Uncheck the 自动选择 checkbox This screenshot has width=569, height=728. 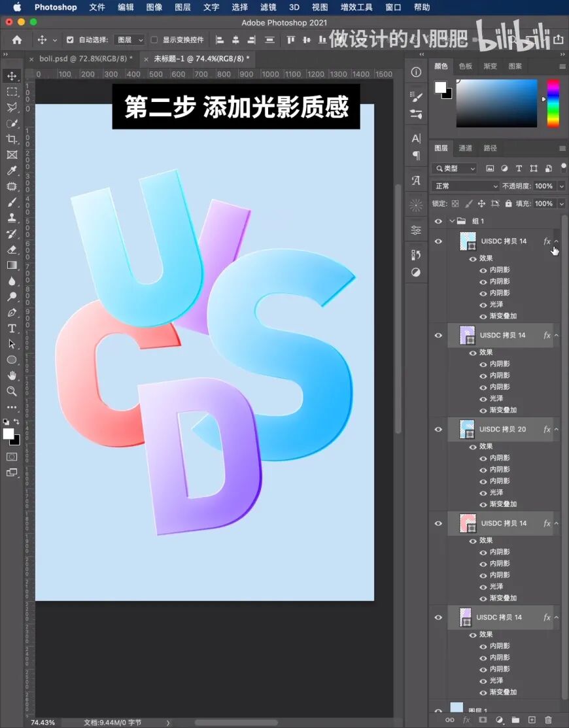pyautogui.click(x=70, y=40)
